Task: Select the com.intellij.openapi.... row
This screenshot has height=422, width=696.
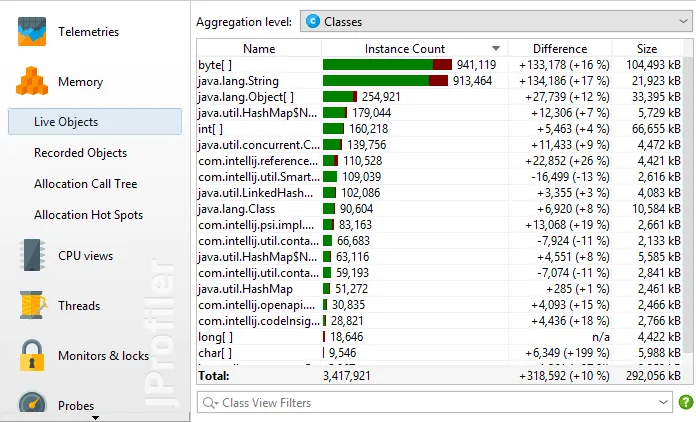Action: click(x=439, y=305)
